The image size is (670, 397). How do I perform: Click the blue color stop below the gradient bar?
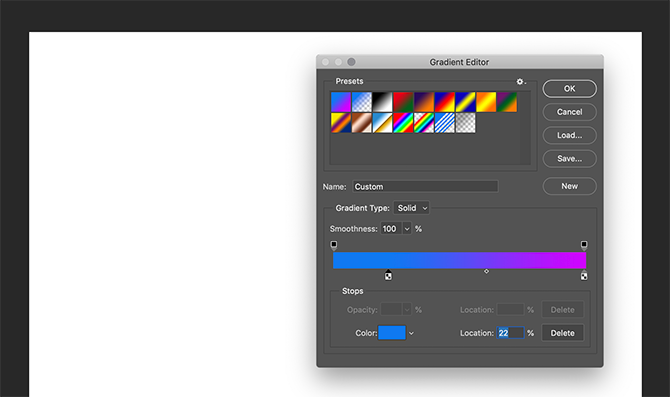pyautogui.click(x=388, y=275)
